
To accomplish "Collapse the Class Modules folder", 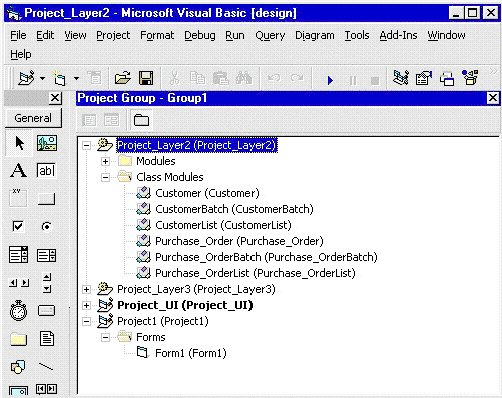I will [105, 178].
